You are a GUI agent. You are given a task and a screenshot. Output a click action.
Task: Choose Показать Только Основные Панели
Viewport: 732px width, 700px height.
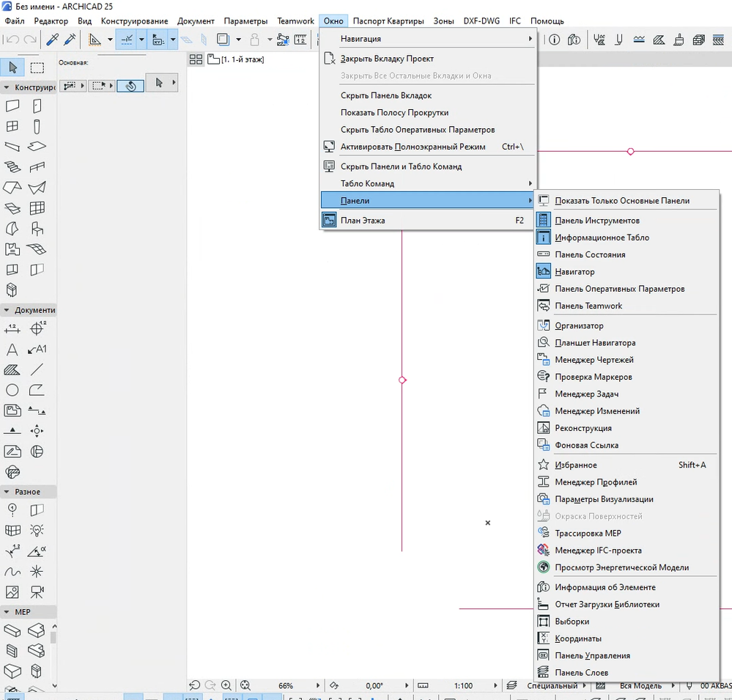(621, 201)
